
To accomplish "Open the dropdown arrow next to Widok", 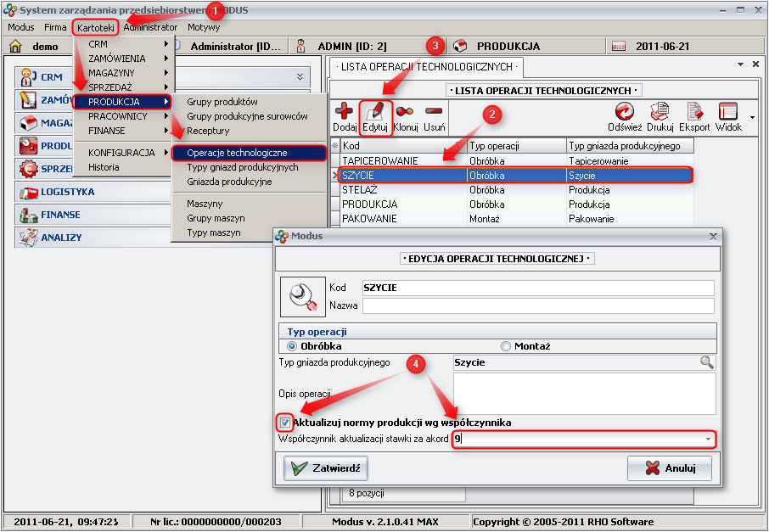I will (x=752, y=116).
